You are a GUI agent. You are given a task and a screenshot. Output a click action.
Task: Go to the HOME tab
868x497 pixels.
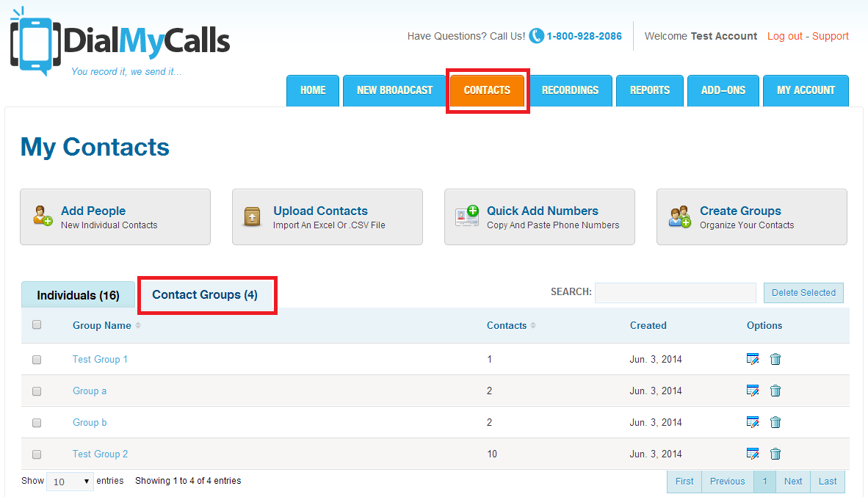[x=313, y=90]
